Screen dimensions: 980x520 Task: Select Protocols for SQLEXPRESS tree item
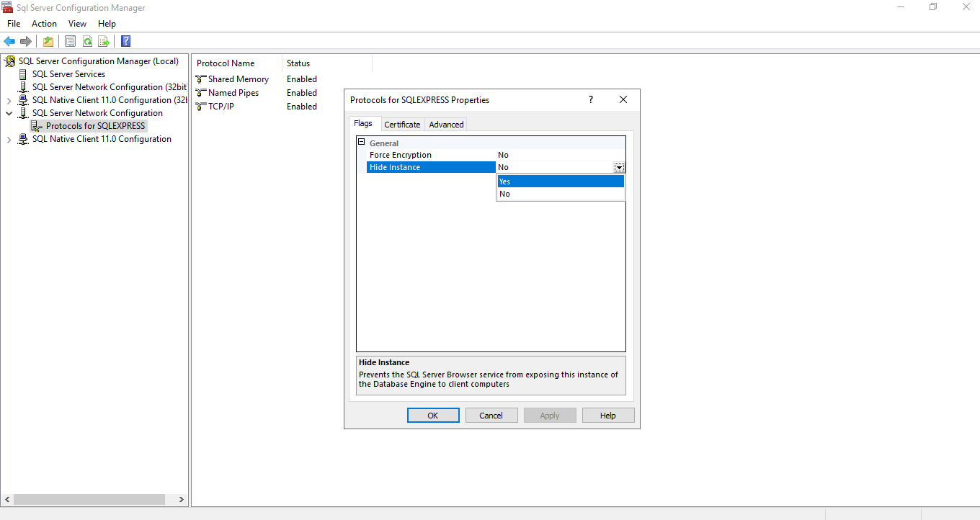pyautogui.click(x=96, y=126)
